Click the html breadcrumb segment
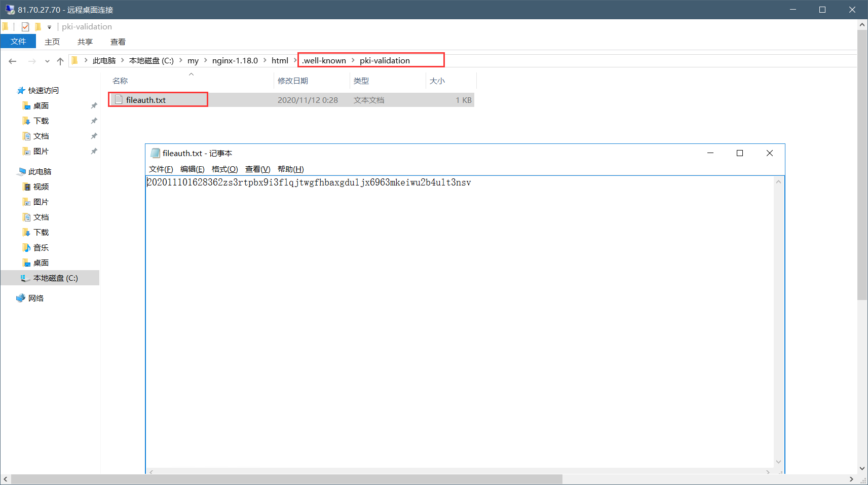 280,60
